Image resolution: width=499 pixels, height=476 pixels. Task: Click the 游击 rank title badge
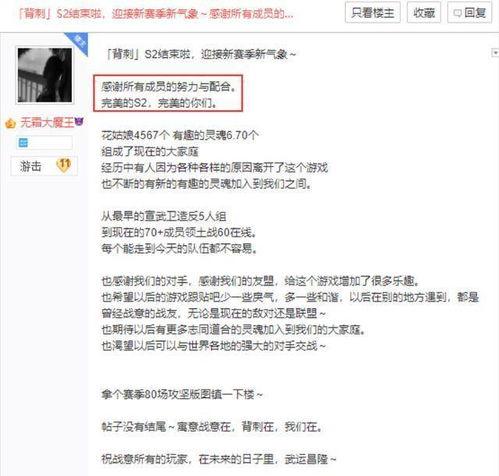pyautogui.click(x=44, y=166)
